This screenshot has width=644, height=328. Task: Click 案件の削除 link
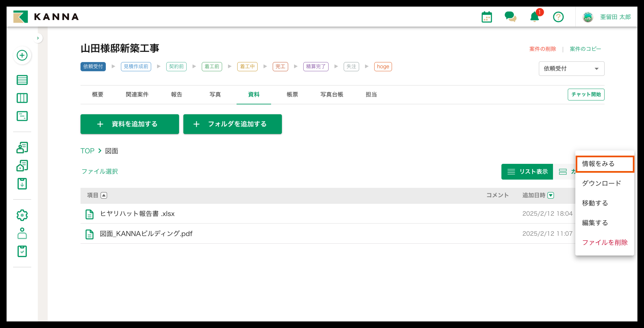point(542,49)
